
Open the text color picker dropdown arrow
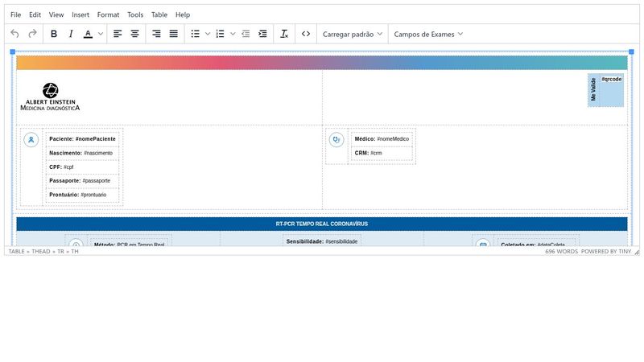pos(101,34)
